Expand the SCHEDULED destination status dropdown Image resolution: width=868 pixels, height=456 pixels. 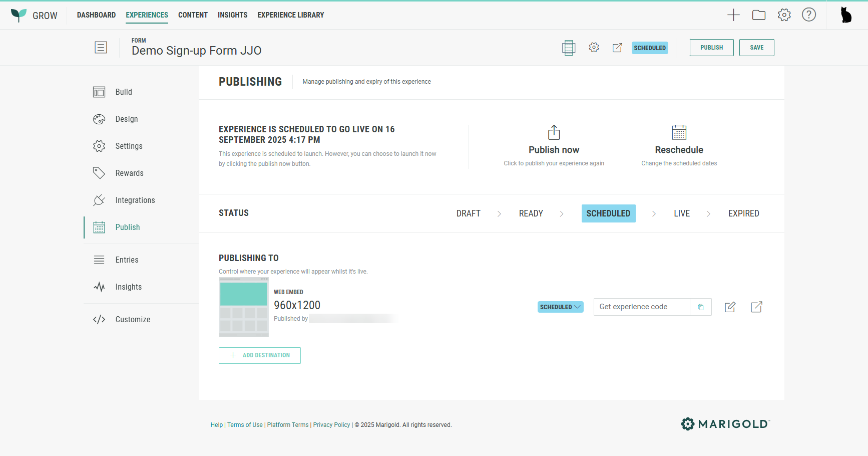pyautogui.click(x=560, y=307)
